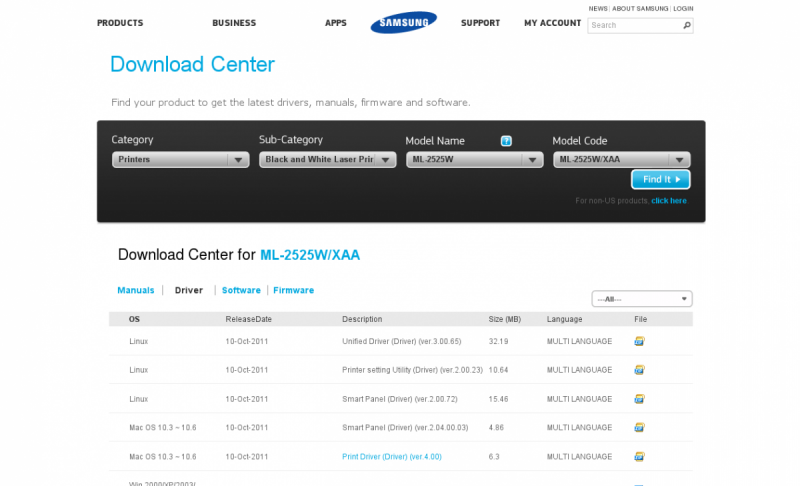Switch to the Software tab
Screen dimensions: 800x486
(x=241, y=290)
